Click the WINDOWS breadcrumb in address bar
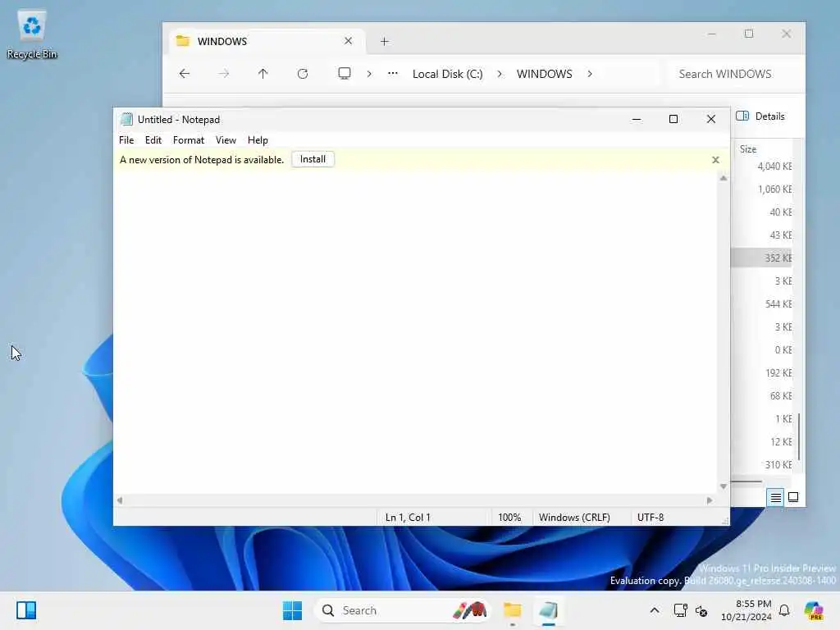840x630 pixels. point(545,74)
